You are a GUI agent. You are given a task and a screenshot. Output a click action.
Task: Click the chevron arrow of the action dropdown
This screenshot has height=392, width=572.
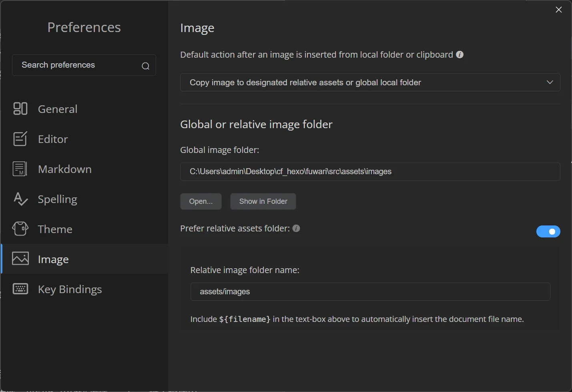point(550,82)
